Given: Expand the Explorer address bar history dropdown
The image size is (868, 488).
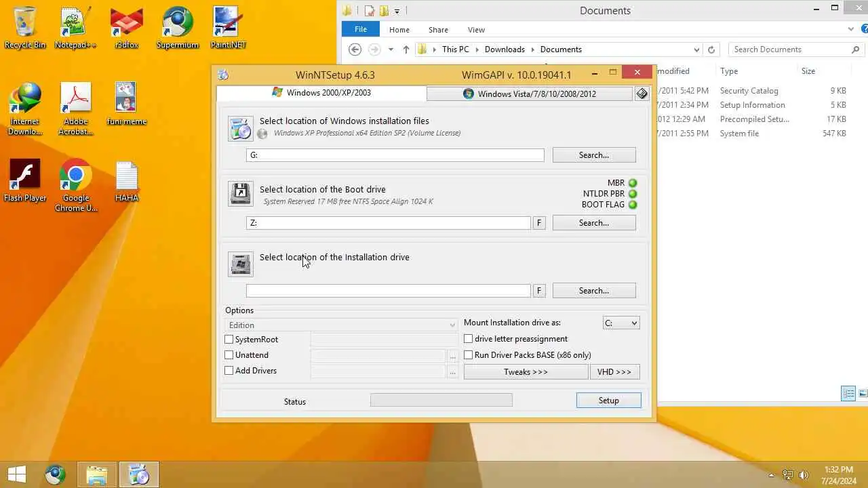Looking at the screenshot, I should [696, 49].
